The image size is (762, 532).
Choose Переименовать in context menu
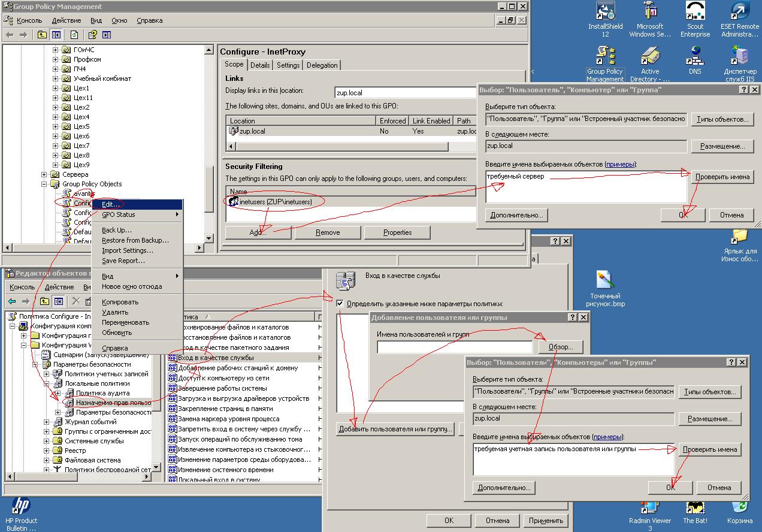pos(137,322)
